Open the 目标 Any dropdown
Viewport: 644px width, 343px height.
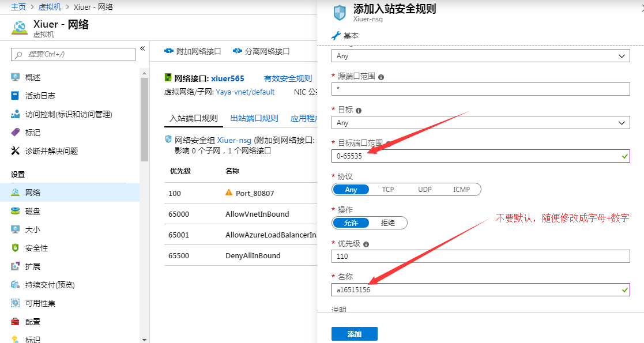click(480, 123)
